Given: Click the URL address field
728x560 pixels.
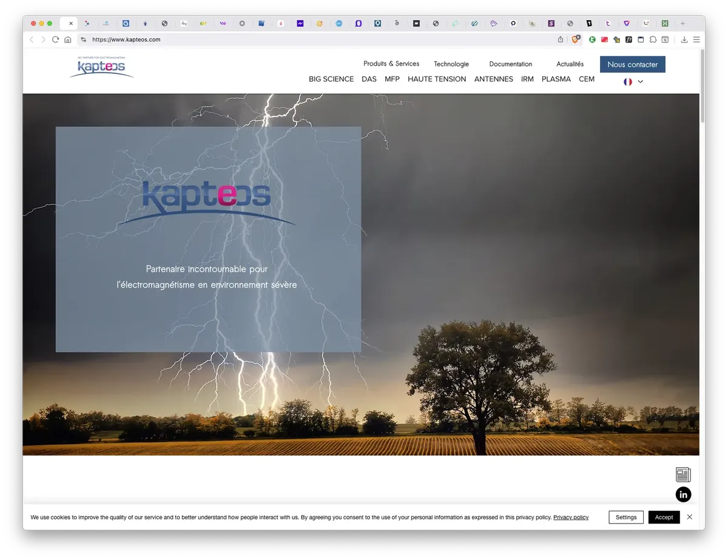Looking at the screenshot, I should tap(322, 39).
